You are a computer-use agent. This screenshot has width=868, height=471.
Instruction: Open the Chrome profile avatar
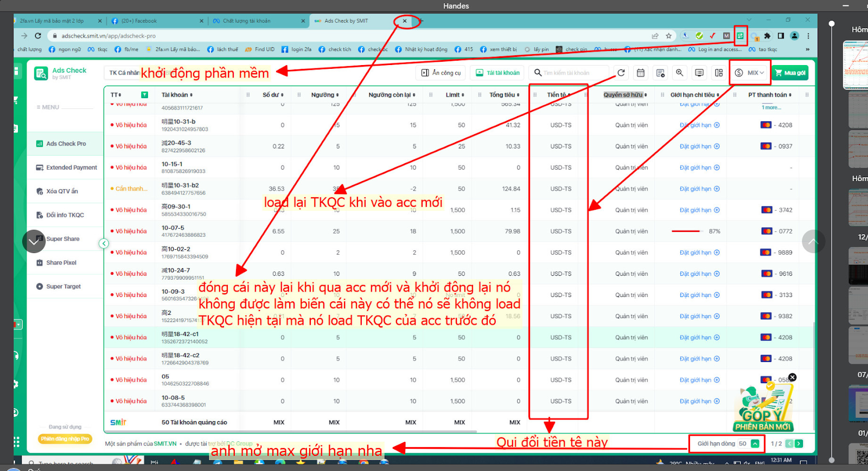(x=794, y=36)
